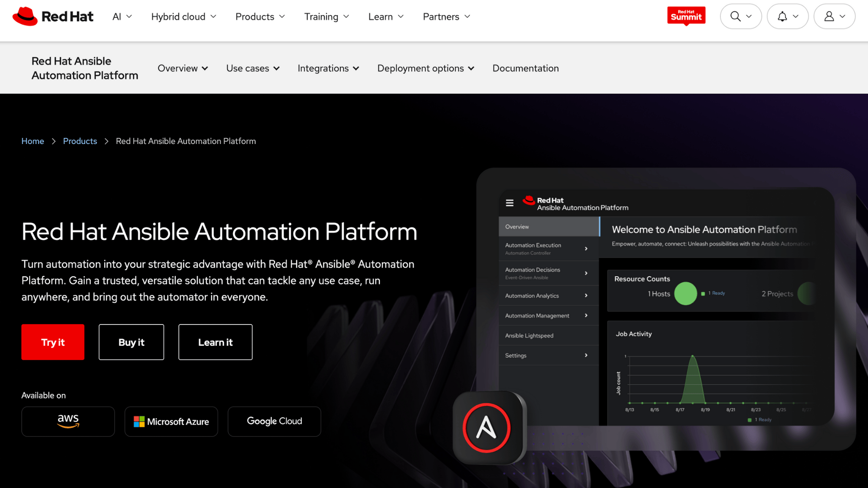
Task: Click the green Hosts count circle
Action: pyautogui.click(x=686, y=293)
